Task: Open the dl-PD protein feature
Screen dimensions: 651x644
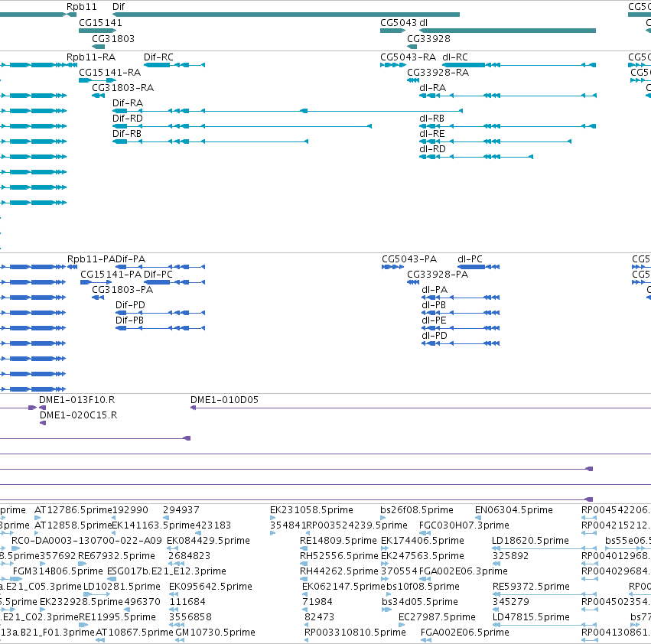Action: tap(435, 336)
